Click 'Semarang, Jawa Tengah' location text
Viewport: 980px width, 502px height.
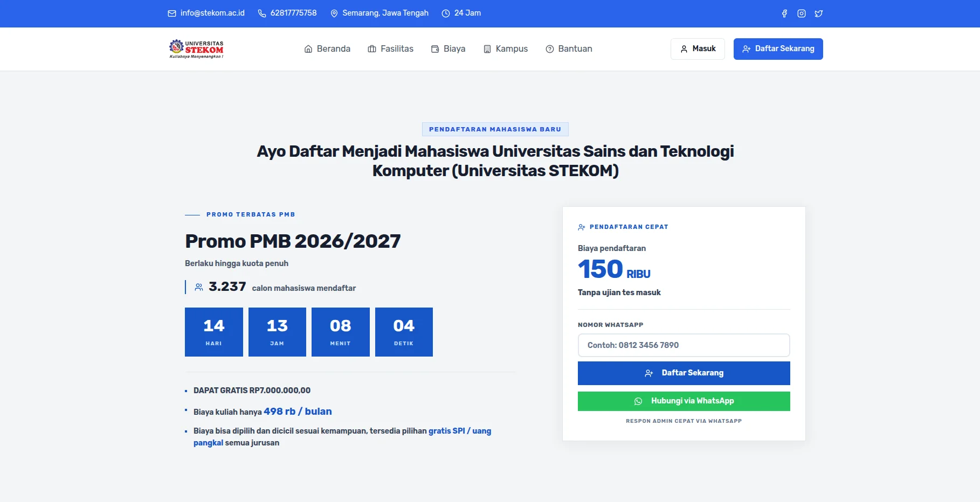pyautogui.click(x=385, y=13)
